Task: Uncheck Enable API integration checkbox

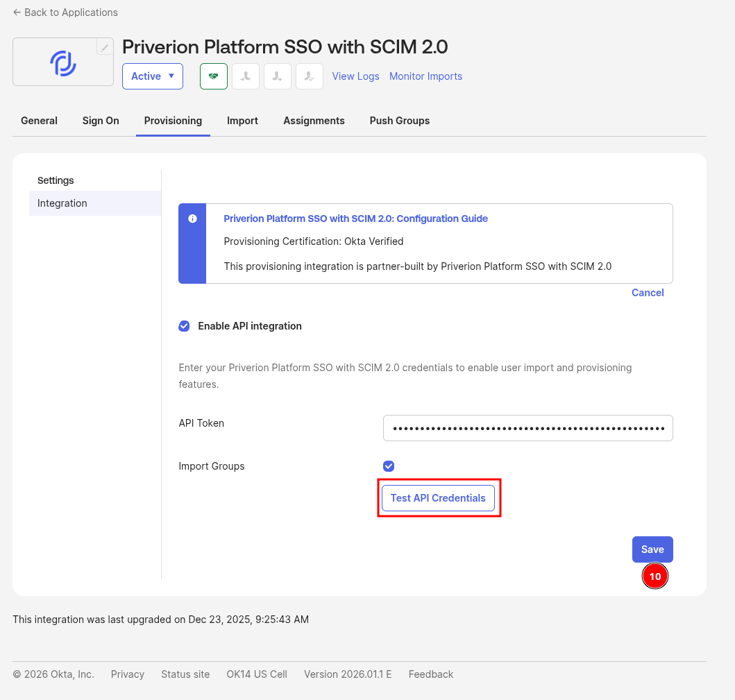Action: click(x=184, y=326)
